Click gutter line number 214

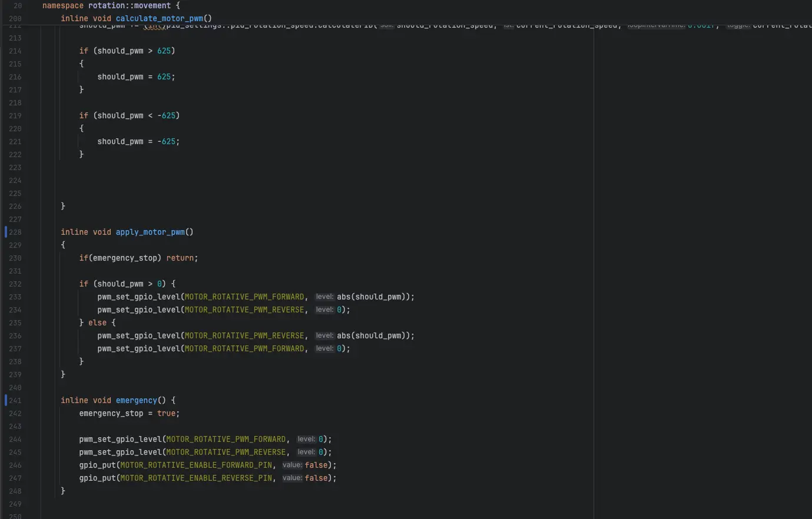click(x=15, y=51)
